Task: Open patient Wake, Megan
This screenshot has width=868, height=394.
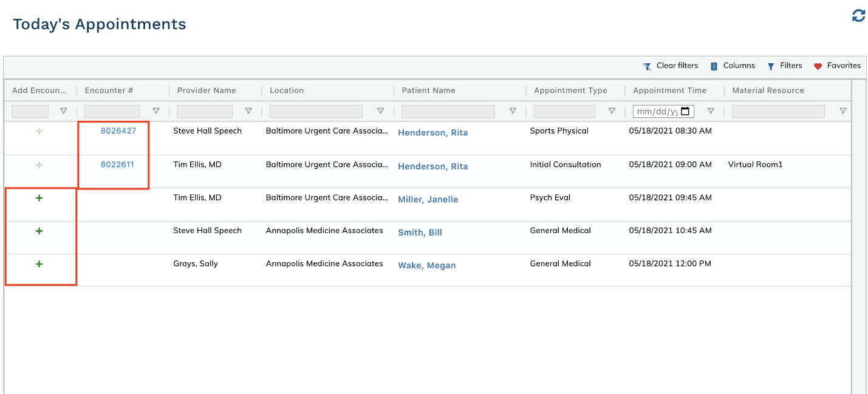Action: [x=427, y=265]
